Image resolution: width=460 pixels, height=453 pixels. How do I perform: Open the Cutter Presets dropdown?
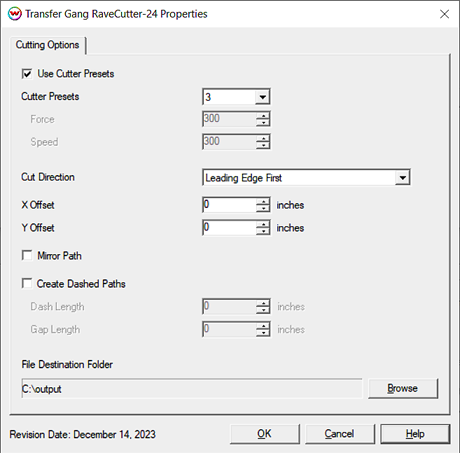point(262,97)
